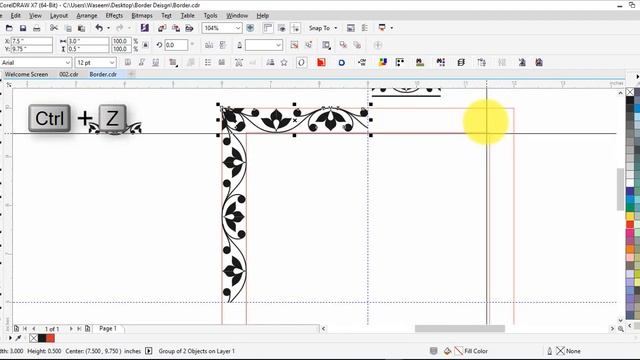
Task: Open the 104% zoom level dropdown
Action: pyautogui.click(x=238, y=28)
